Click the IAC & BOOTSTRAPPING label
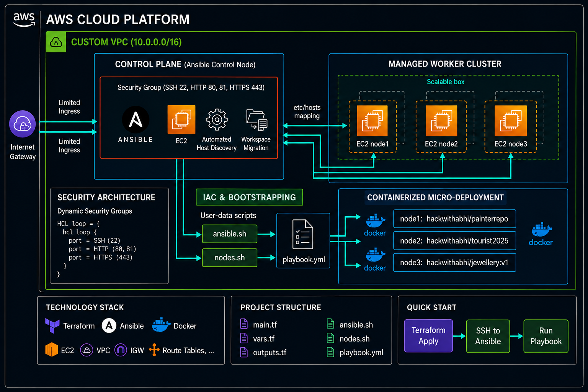Screen dimensions: 588x392 (249, 197)
